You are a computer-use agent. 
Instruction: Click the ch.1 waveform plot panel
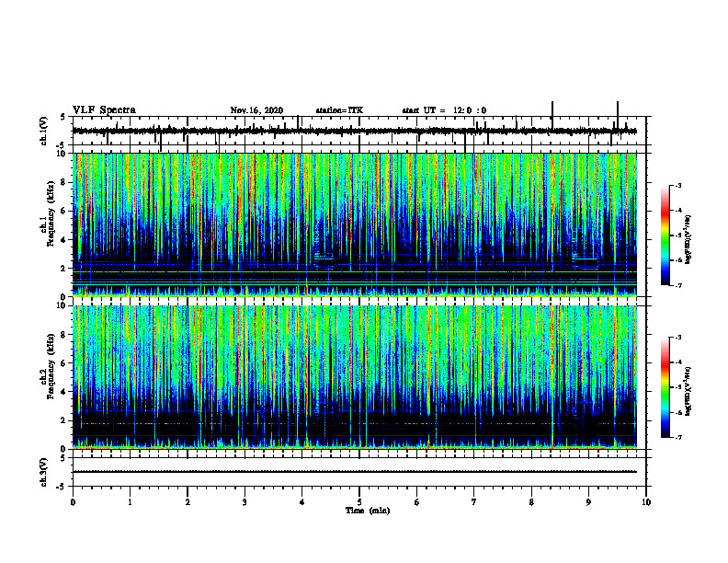(359, 131)
